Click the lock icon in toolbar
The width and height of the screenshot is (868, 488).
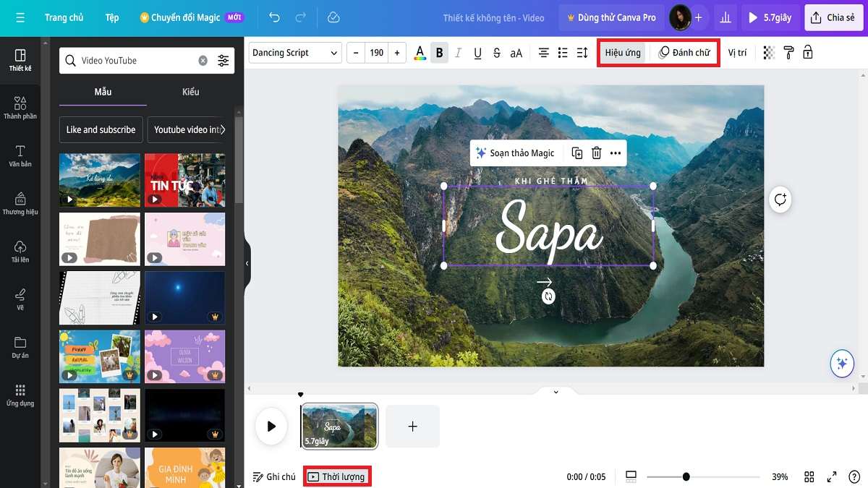click(x=808, y=53)
